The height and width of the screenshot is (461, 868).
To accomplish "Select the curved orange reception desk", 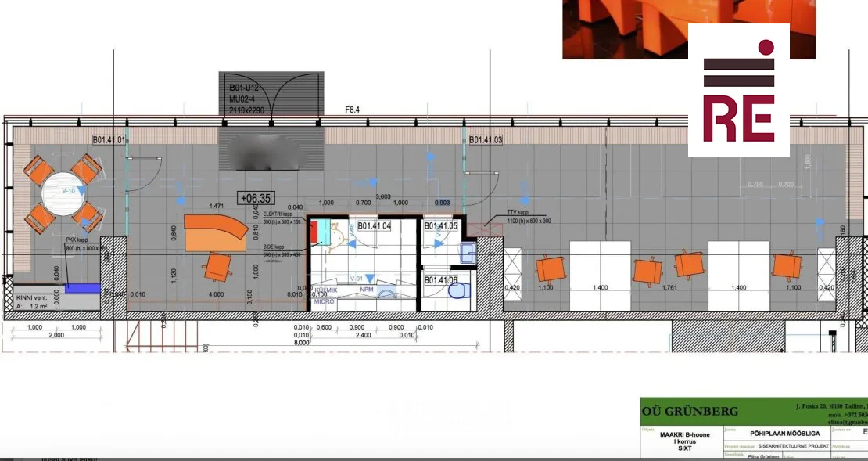I will [x=214, y=232].
